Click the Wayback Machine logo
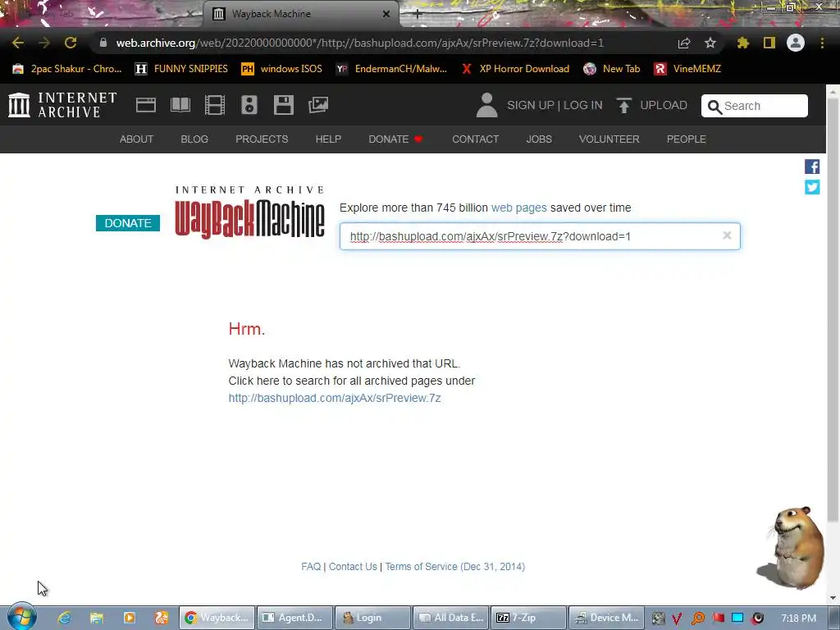 pos(249,212)
